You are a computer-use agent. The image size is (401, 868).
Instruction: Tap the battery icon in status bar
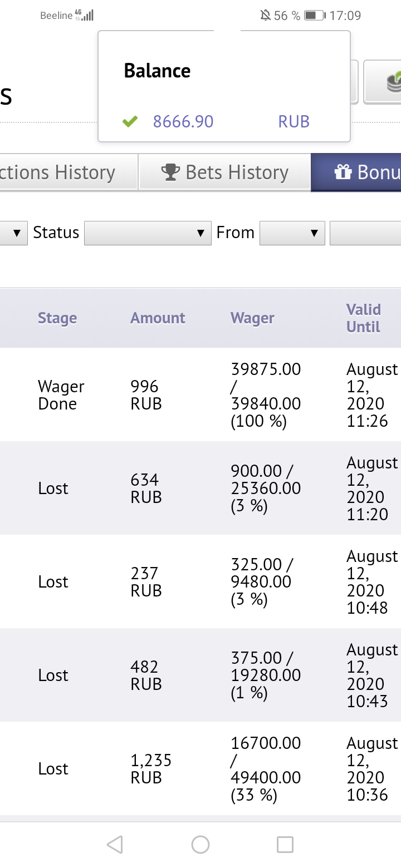pos(315,16)
